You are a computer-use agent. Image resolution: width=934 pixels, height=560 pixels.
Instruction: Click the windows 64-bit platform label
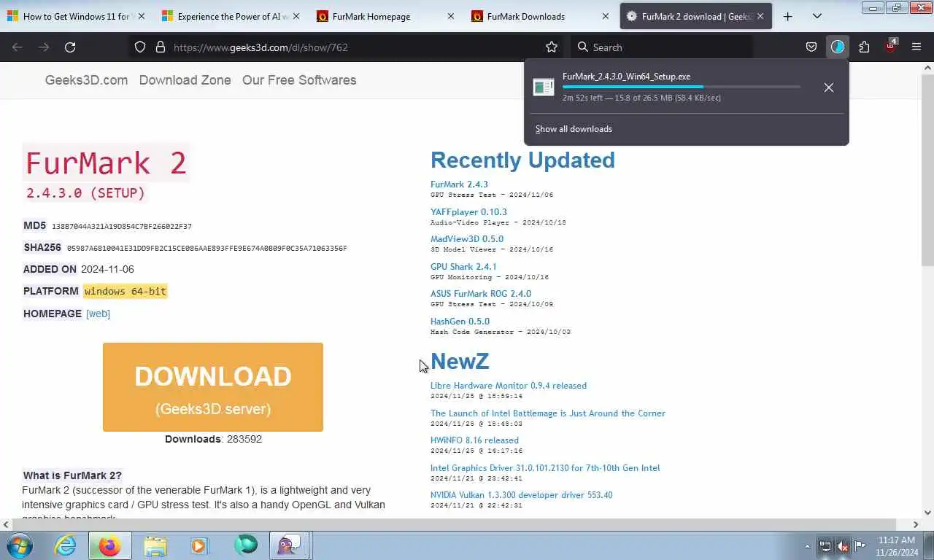point(126,291)
